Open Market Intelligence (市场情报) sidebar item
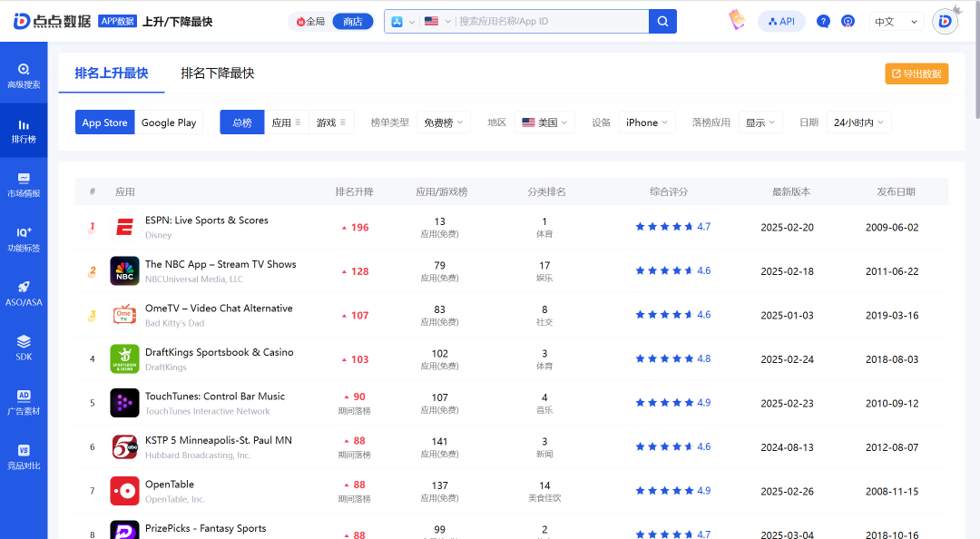 click(x=24, y=185)
